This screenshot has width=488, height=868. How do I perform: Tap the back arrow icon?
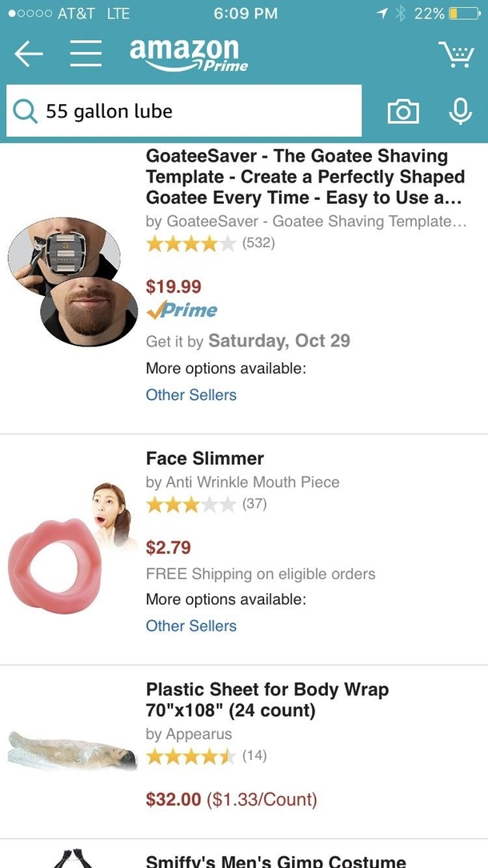click(29, 54)
